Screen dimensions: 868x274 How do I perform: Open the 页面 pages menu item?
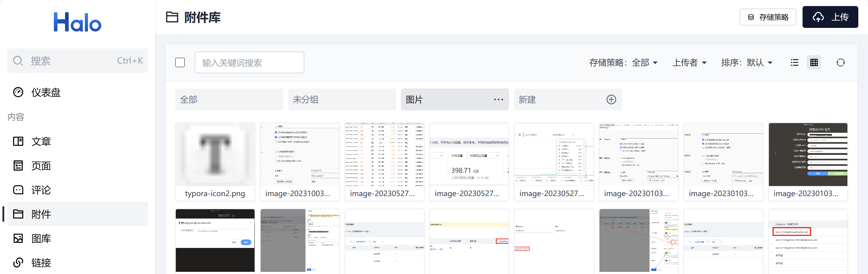[78, 165]
